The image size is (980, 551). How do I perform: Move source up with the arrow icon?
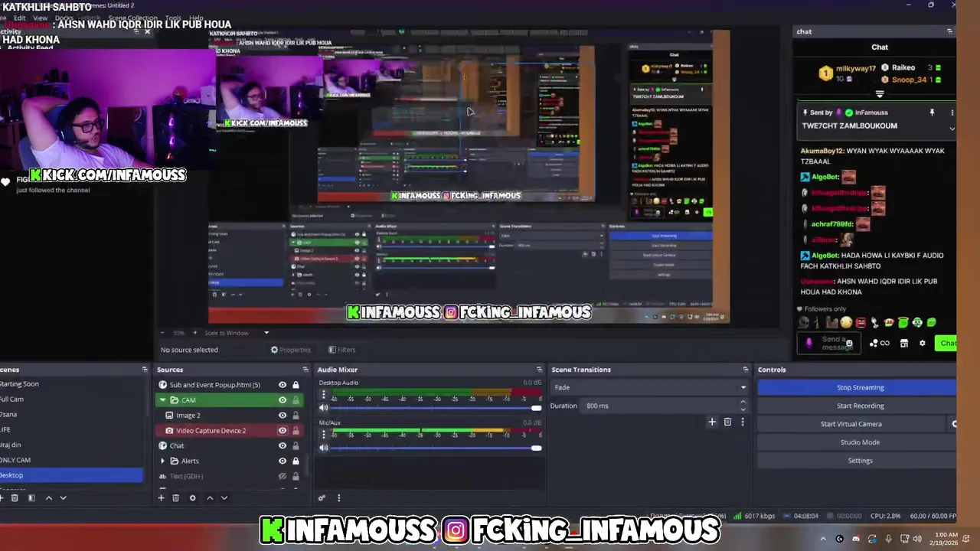(x=210, y=498)
